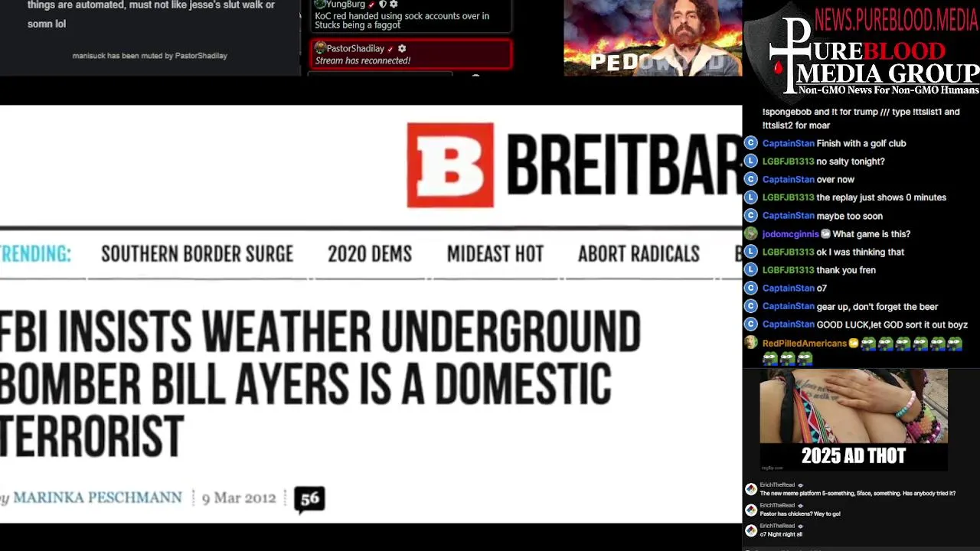Image resolution: width=980 pixels, height=551 pixels.
Task: Click the badge icon after jodomcginnis's name
Action: pos(825,234)
